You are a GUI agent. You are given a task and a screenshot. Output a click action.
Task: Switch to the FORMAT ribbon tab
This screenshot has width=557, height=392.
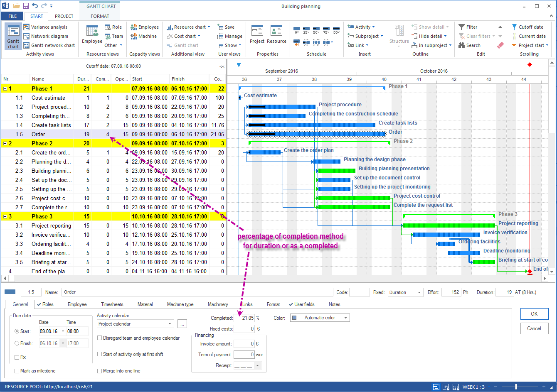pos(100,16)
